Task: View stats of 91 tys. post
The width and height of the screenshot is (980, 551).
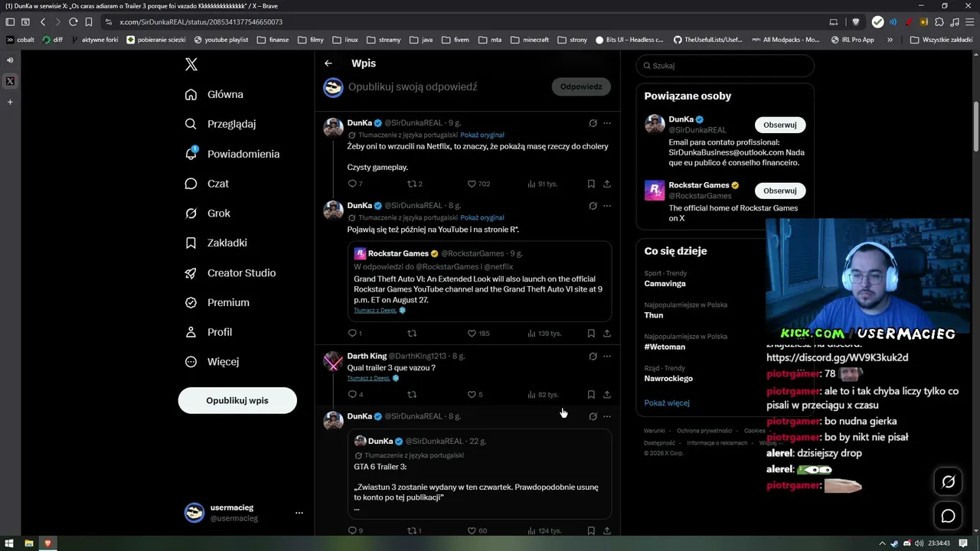Action: 542,184
